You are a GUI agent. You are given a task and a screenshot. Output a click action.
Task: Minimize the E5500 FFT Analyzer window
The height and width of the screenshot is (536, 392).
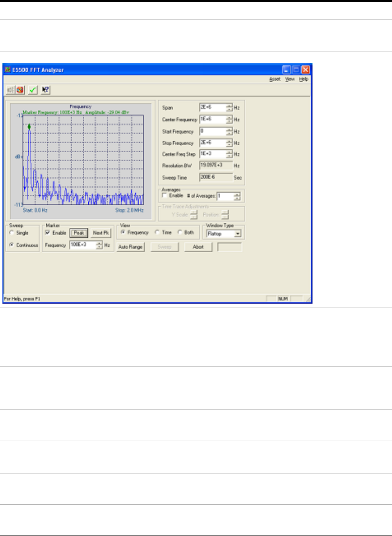tap(287, 70)
